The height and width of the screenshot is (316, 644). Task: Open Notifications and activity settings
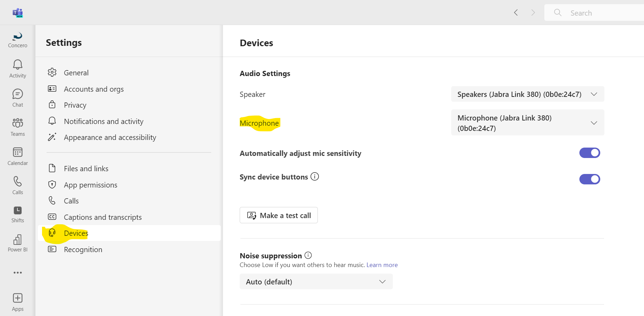(104, 122)
